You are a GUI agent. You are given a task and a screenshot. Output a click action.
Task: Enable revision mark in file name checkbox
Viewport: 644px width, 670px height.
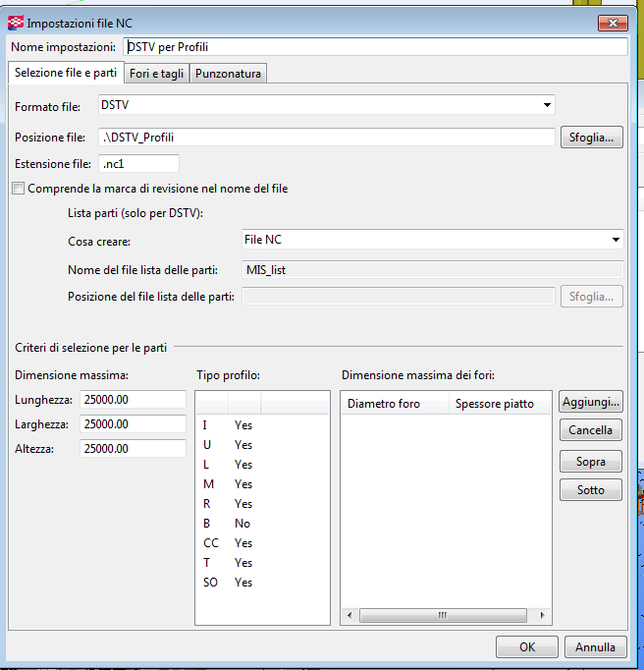pos(19,189)
